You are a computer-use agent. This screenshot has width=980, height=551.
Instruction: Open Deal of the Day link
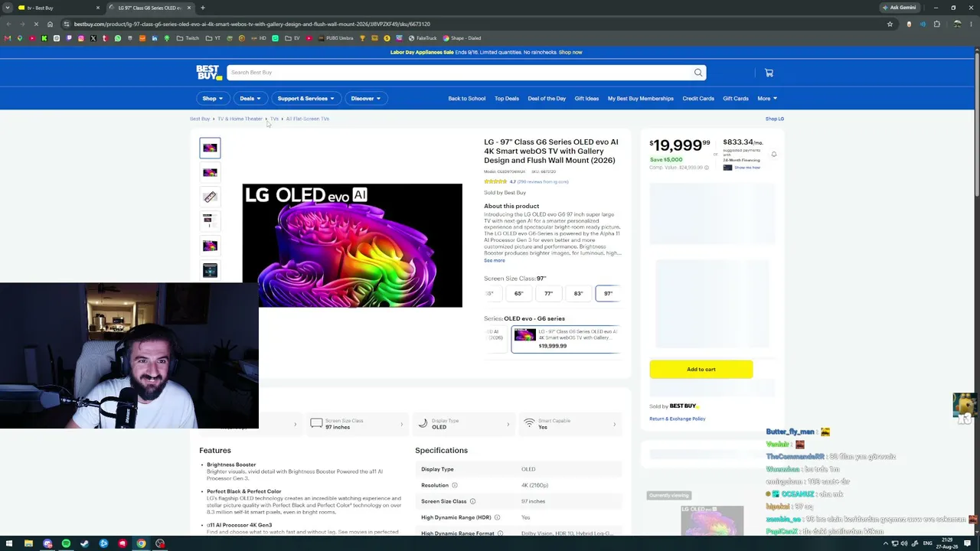[x=547, y=99]
